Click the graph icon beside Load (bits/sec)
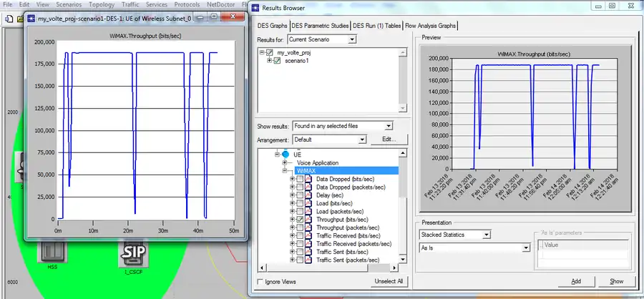Image resolution: width=644 pixels, height=299 pixels. tap(308, 203)
